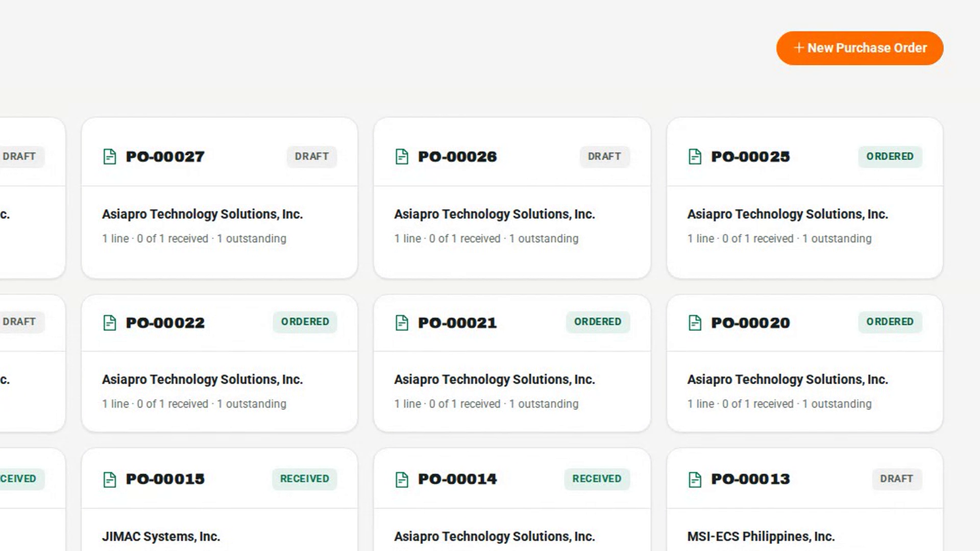This screenshot has height=551, width=980.
Task: Click the received summary line on PO-00025
Action: (779, 239)
